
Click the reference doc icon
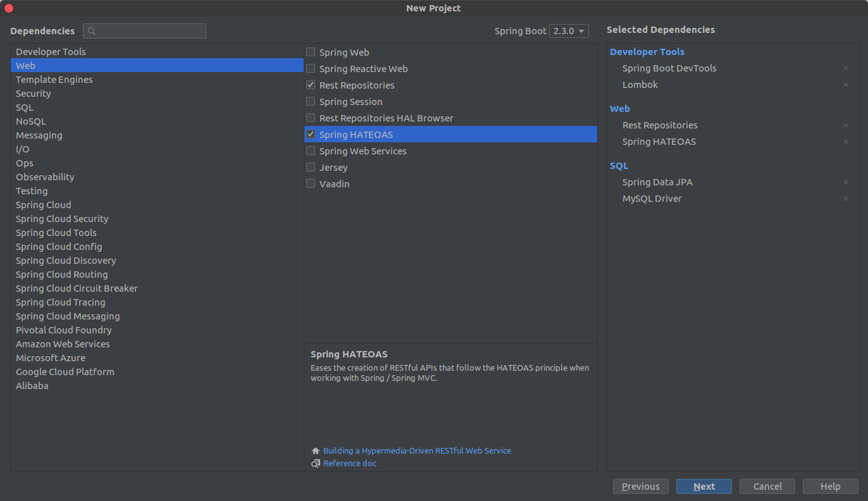[316, 464]
